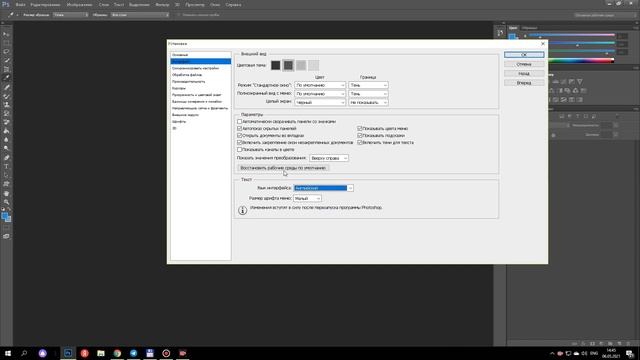Toggle 'Показывать подсказки' checkbox
The width and height of the screenshot is (640, 360).
(360, 136)
